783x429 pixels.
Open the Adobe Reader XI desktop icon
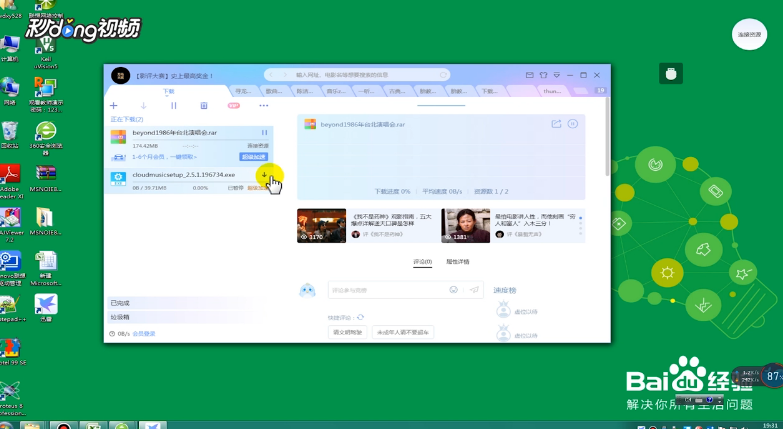[x=10, y=182]
